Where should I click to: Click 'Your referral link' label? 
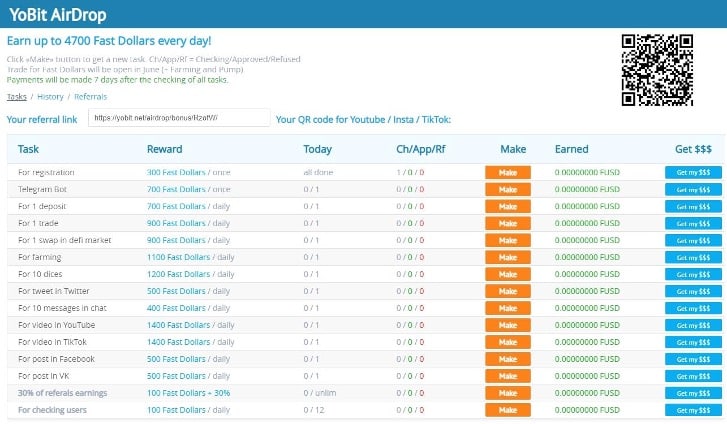tap(42, 120)
